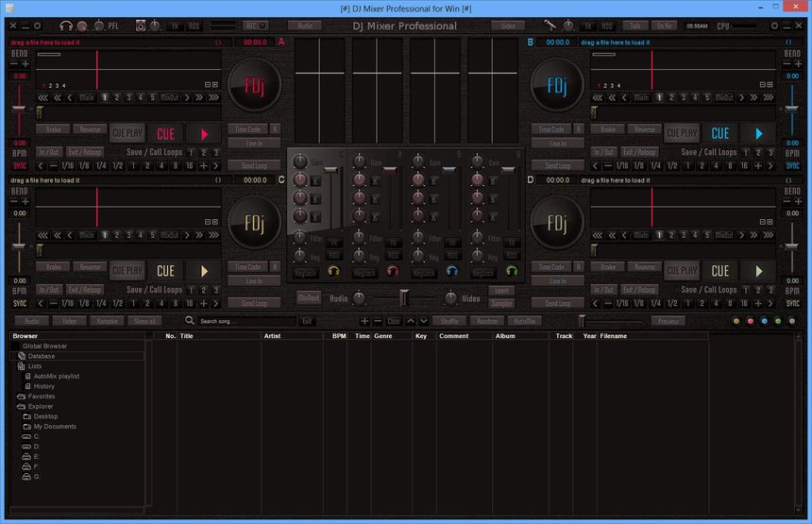This screenshot has height=524, width=812.
Task: Select the Video browser filter tab
Action: pos(69,321)
